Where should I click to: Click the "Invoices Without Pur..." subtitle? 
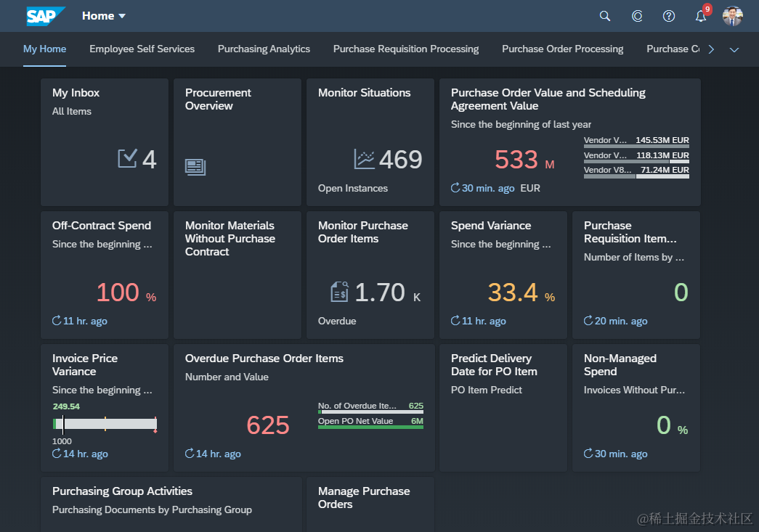point(634,390)
